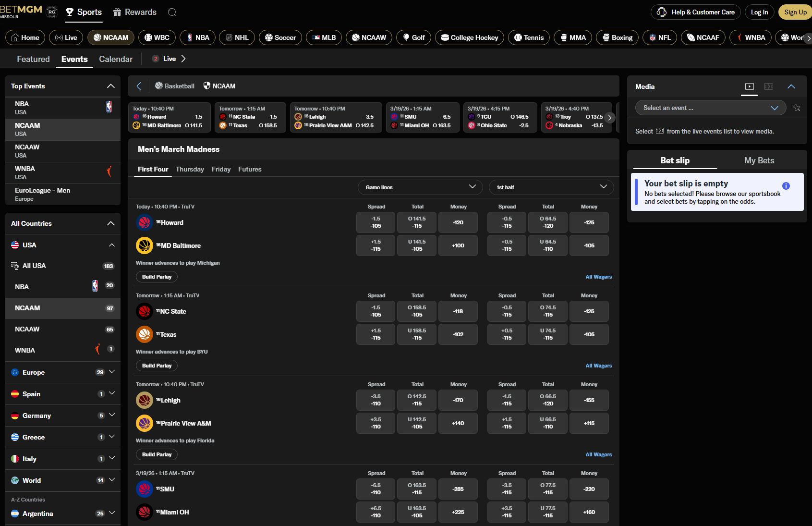Open the My Bets tab
The width and height of the screenshot is (812, 526).
[759, 160]
